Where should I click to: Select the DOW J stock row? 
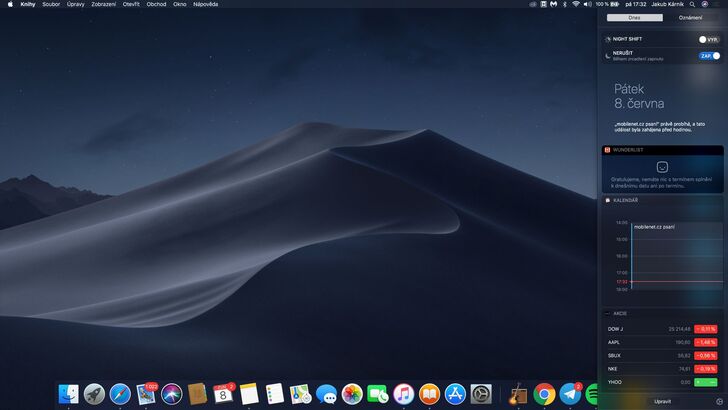point(663,329)
